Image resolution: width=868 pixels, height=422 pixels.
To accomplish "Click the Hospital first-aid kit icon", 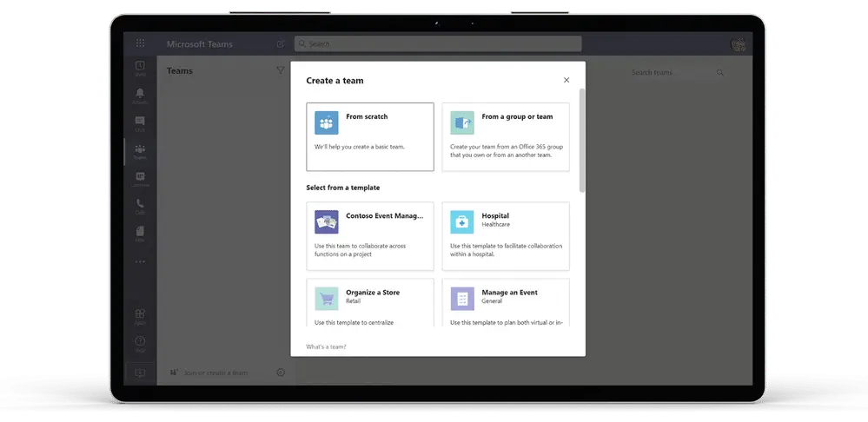I will click(462, 221).
